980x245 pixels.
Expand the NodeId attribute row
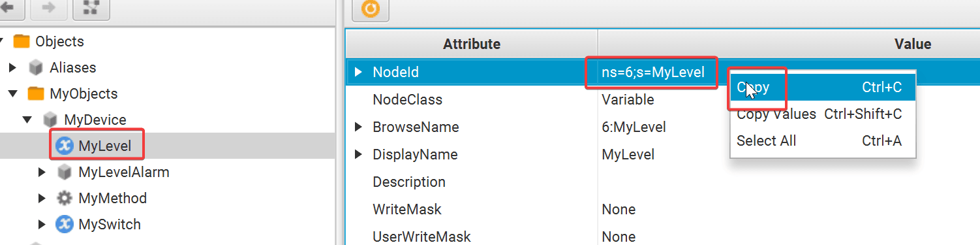coord(358,73)
